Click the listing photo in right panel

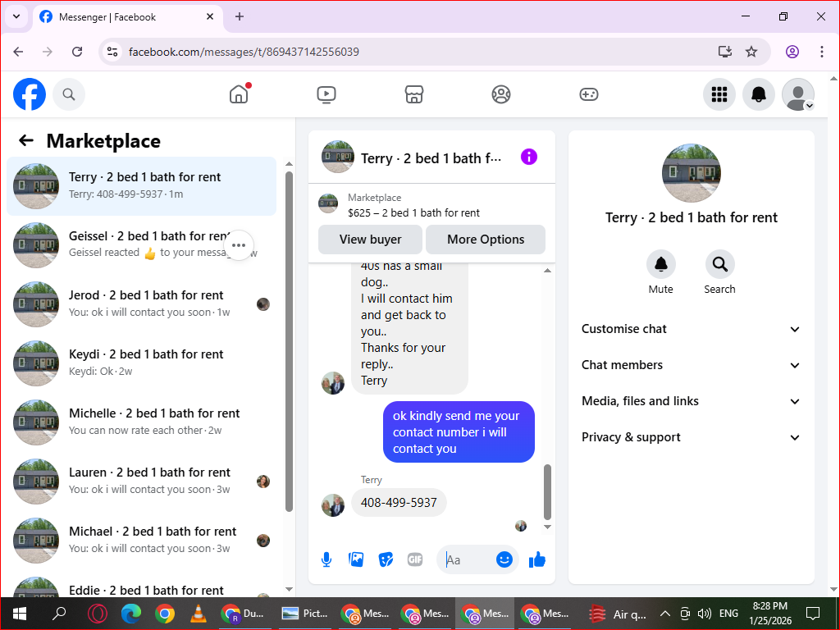pyautogui.click(x=691, y=172)
